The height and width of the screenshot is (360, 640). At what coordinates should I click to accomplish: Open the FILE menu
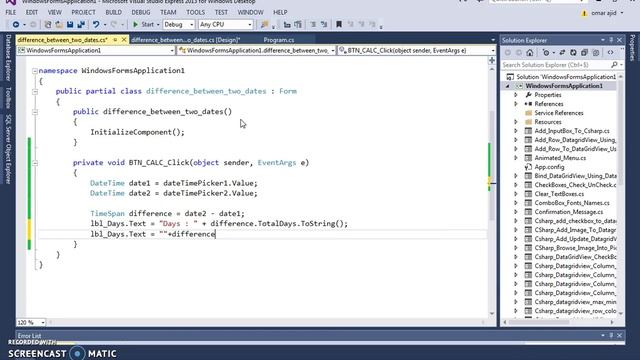(11, 12)
